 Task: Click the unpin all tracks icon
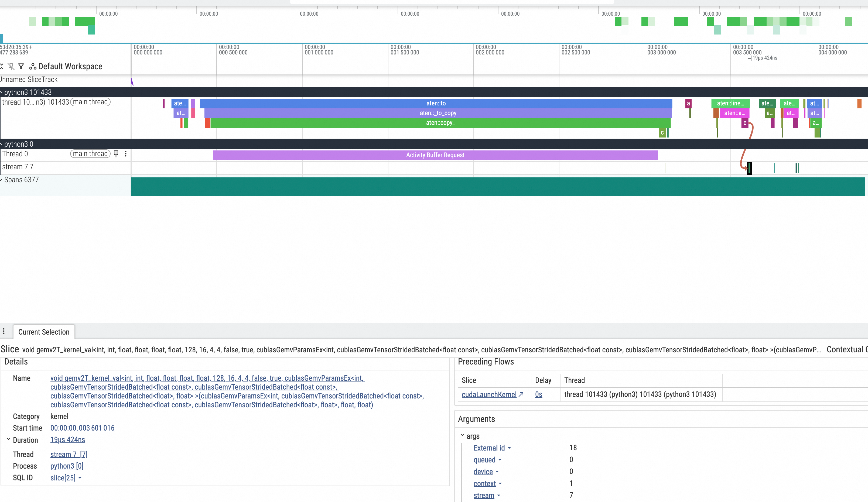coord(11,66)
